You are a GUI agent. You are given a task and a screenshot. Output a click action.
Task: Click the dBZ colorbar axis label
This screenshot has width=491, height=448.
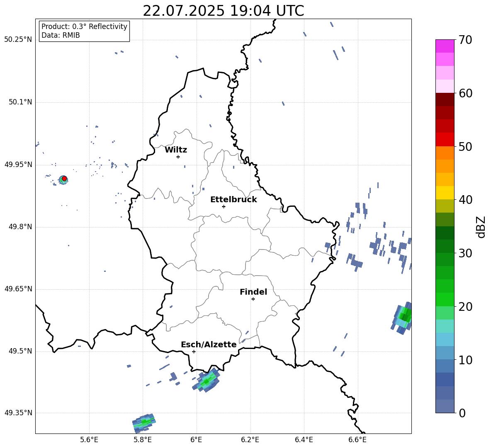[x=481, y=227]
